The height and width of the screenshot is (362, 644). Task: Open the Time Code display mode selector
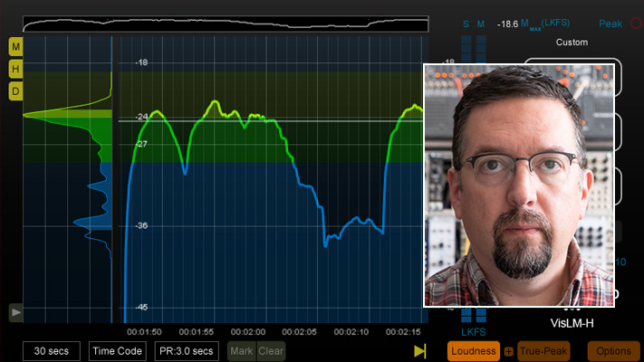tap(117, 351)
